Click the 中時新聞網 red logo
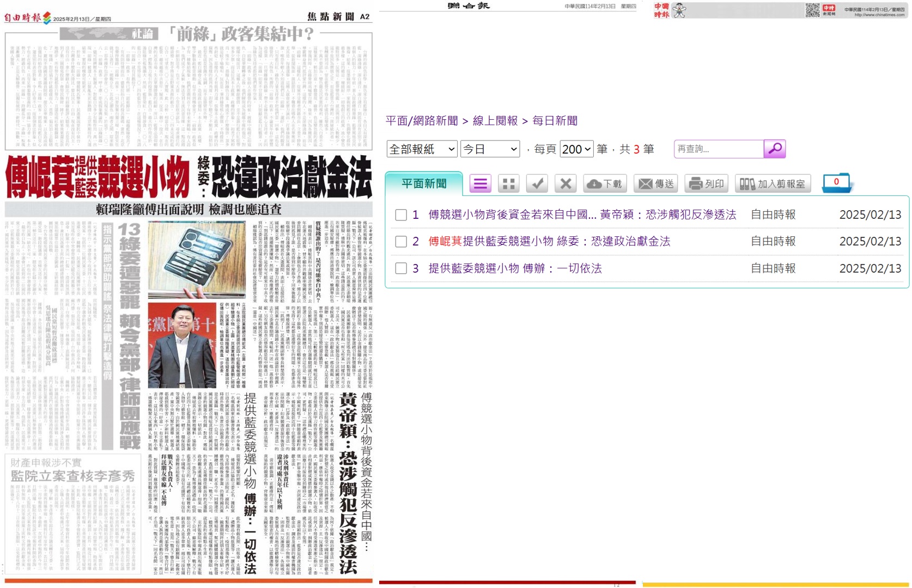 829,10
